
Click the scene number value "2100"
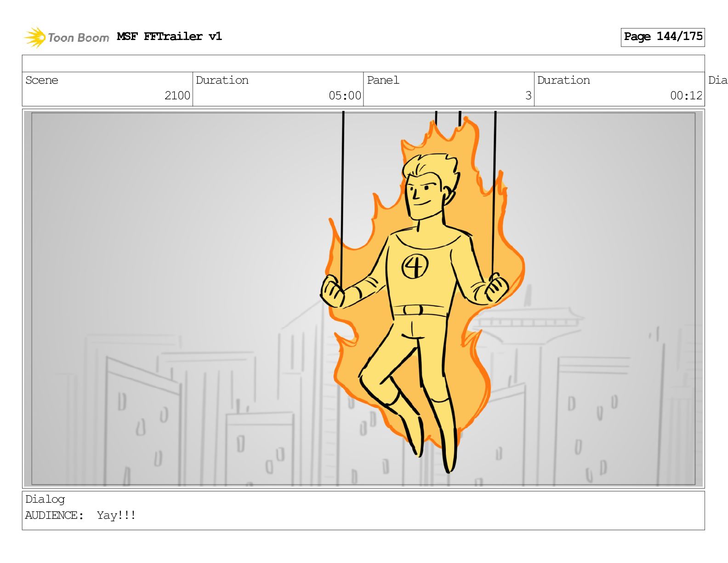click(x=177, y=96)
